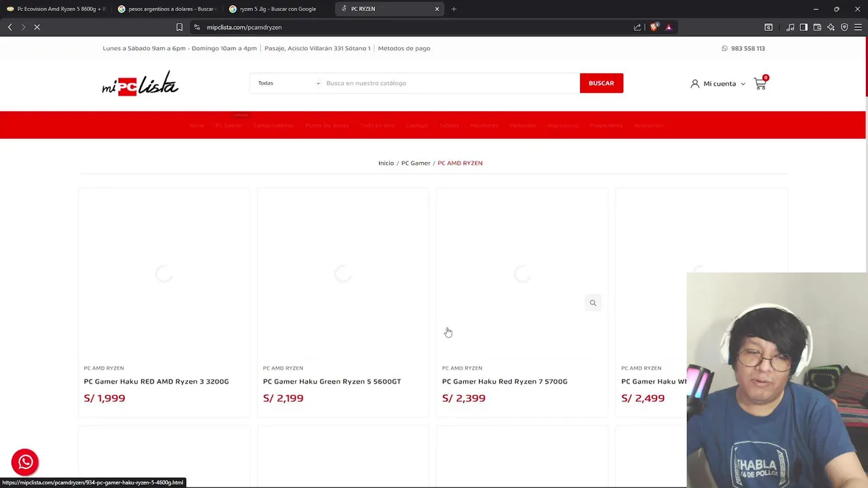868x488 pixels.
Task: Close the PC RYZEN tab
Action: click(x=437, y=9)
